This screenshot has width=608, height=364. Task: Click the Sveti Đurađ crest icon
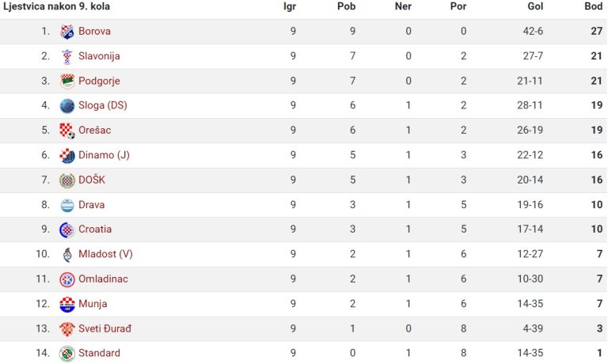[x=67, y=329]
